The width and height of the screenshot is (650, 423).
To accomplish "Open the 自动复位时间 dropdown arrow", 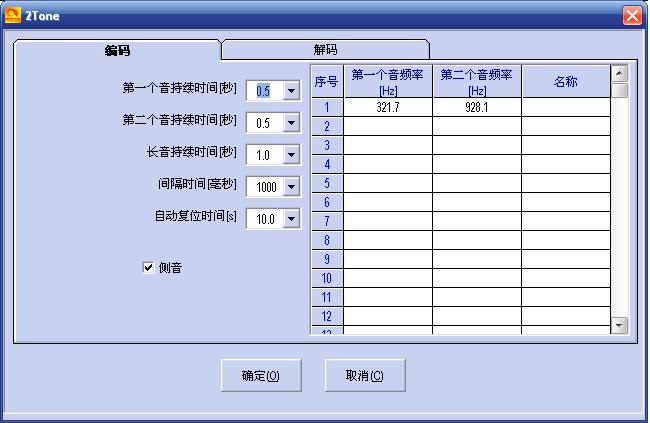I will point(291,219).
